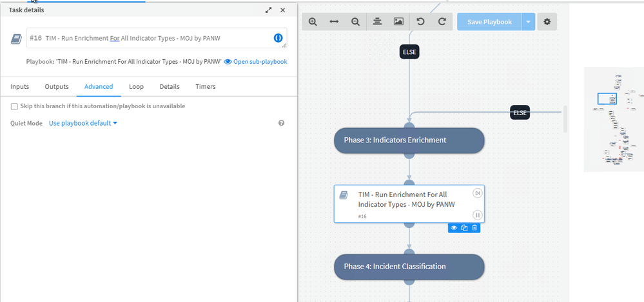Enable Skip this branch if unavailable checkbox
644x302 pixels.
point(14,106)
